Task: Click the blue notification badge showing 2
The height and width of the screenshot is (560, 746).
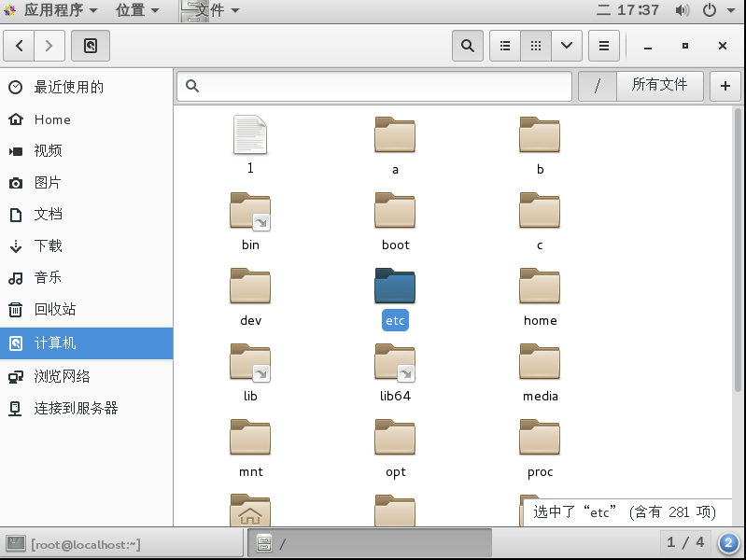Action: click(x=728, y=543)
